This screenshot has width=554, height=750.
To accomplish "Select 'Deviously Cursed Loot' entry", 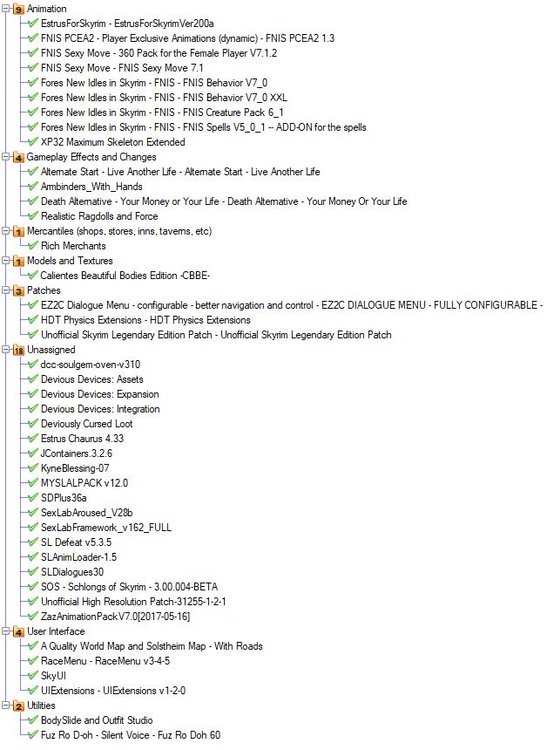I will tap(87, 424).
